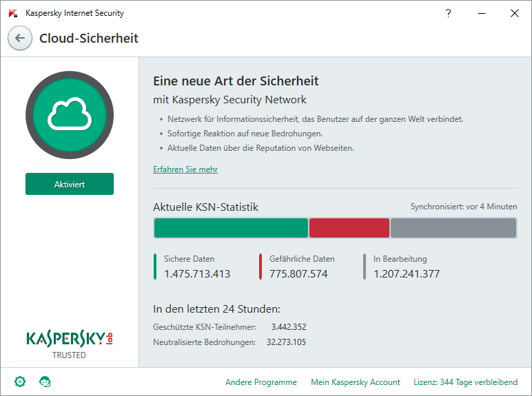Click the red dangerous data bar segment

[349, 228]
